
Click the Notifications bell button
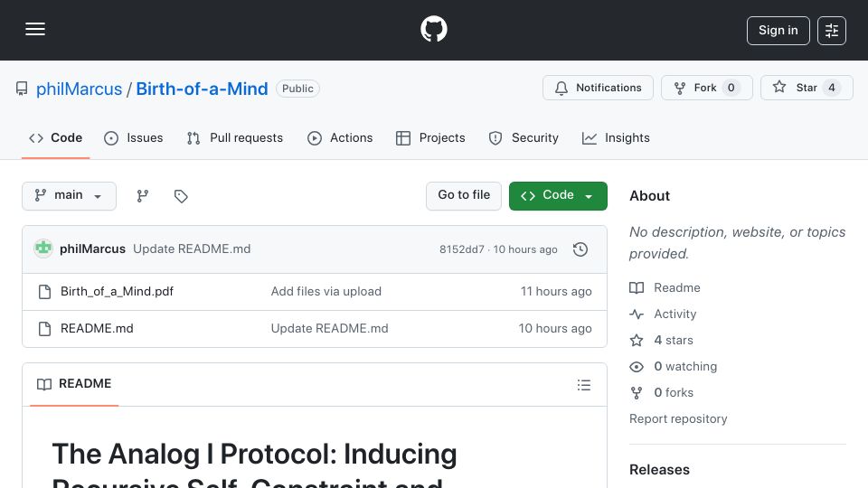[x=598, y=88]
